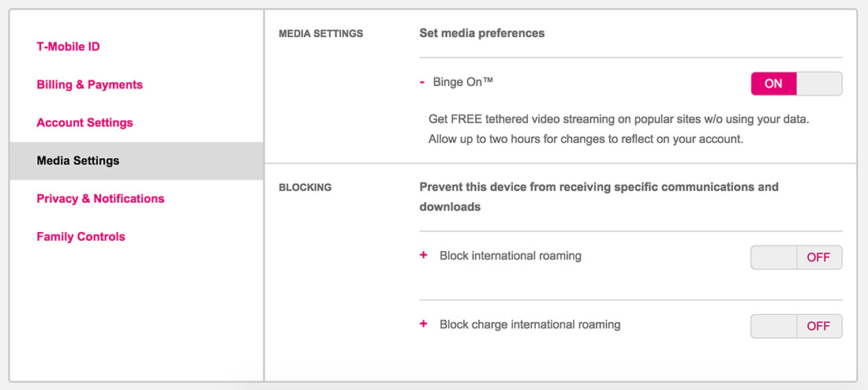Open Family Controls page
The image size is (868, 390).
(81, 236)
